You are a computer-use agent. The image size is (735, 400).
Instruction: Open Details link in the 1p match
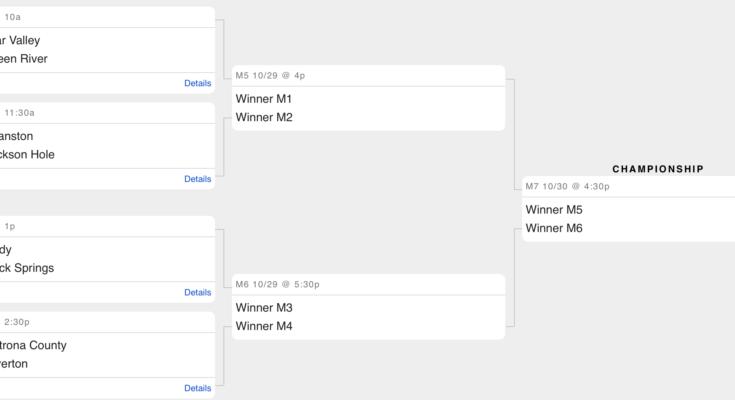197,292
